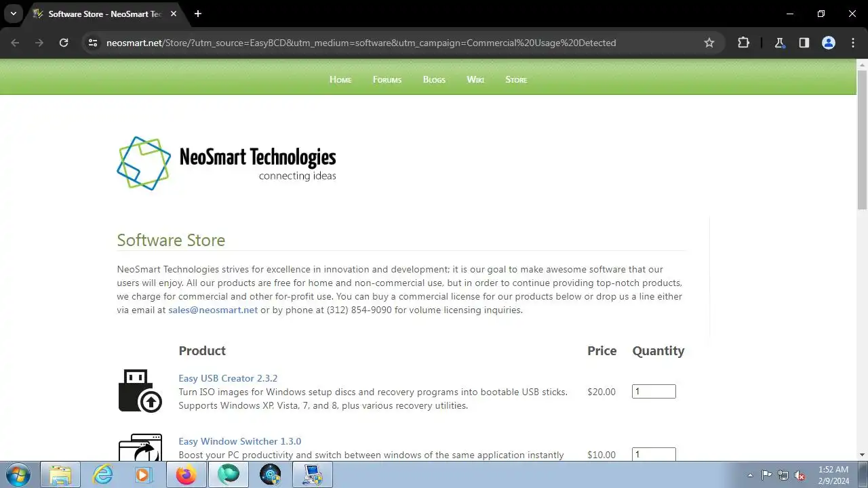Open Windows Start button

click(x=18, y=475)
